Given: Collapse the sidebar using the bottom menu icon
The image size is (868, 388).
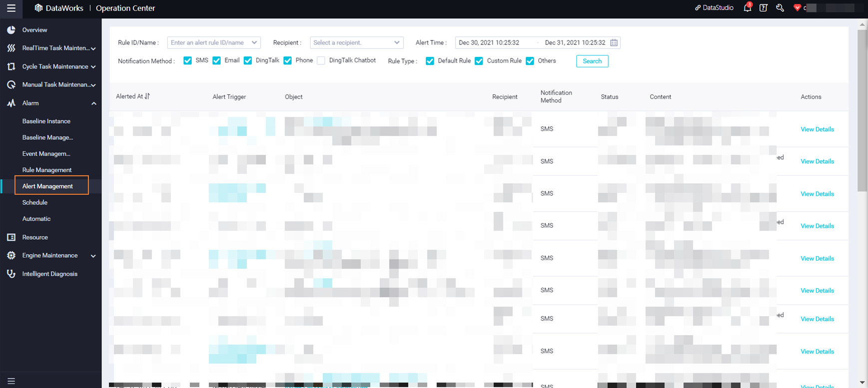Looking at the screenshot, I should (x=11, y=381).
